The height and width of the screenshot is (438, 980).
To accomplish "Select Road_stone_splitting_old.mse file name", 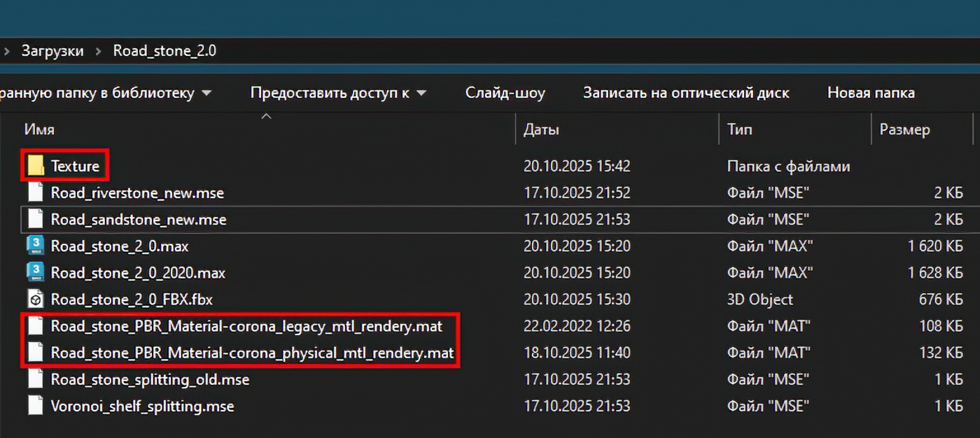I will click(150, 379).
